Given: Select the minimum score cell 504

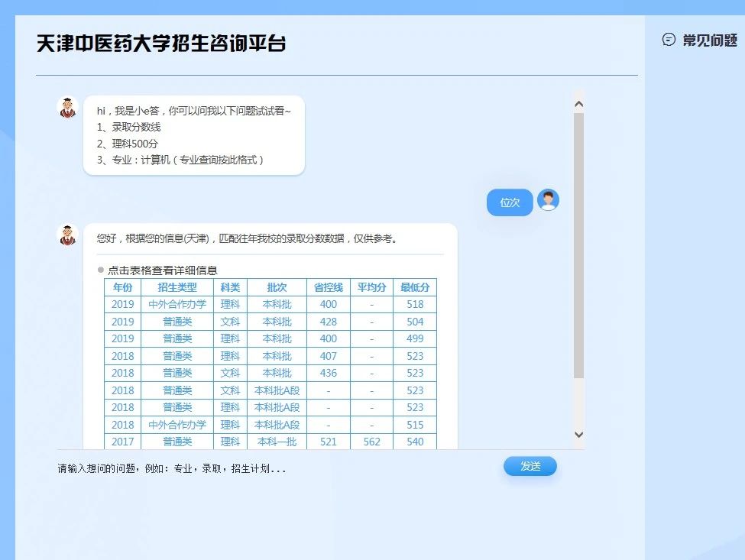Looking at the screenshot, I should pyautogui.click(x=415, y=322).
